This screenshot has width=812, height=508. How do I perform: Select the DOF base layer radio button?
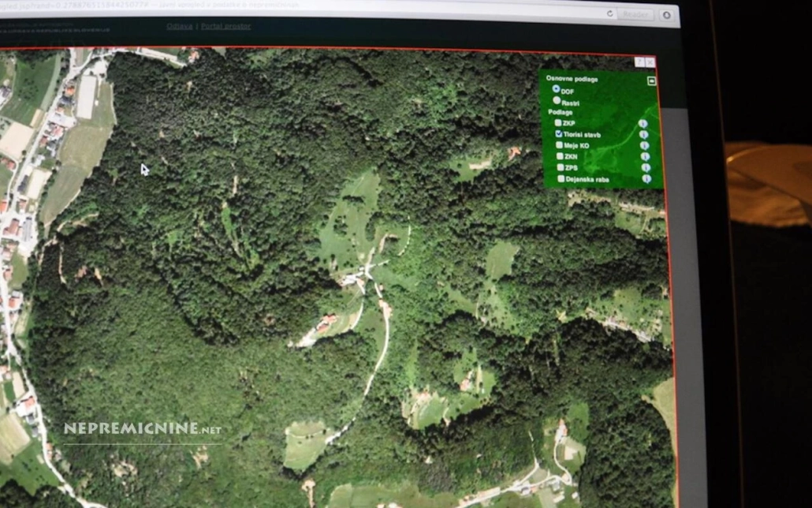[x=557, y=89]
